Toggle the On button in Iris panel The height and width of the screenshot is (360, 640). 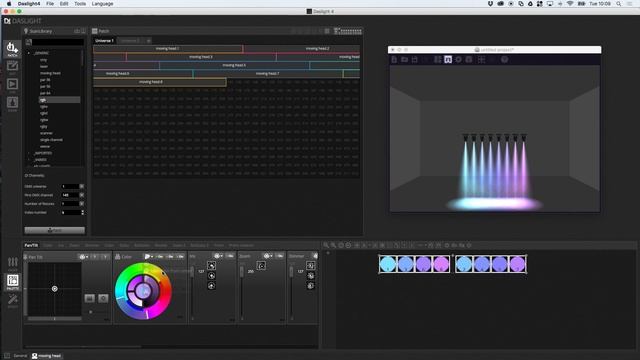coord(230,256)
